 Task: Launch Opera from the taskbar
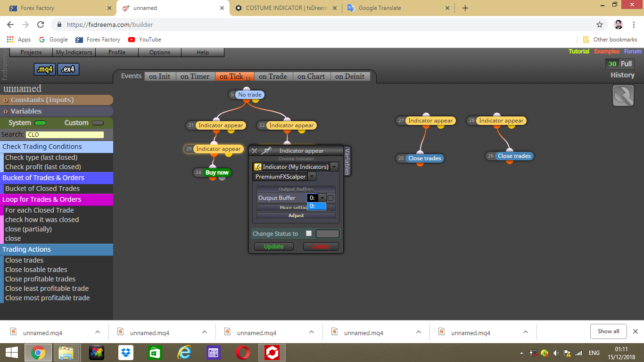pyautogui.click(x=243, y=353)
